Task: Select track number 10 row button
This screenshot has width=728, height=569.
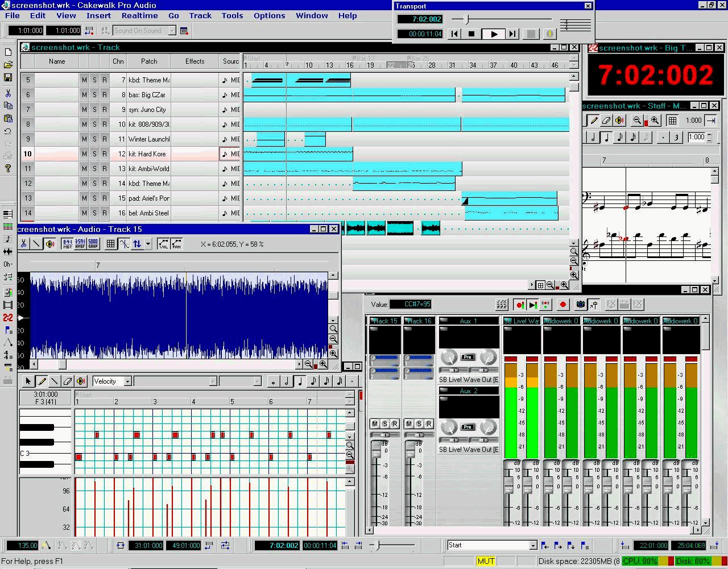Action: [x=27, y=154]
